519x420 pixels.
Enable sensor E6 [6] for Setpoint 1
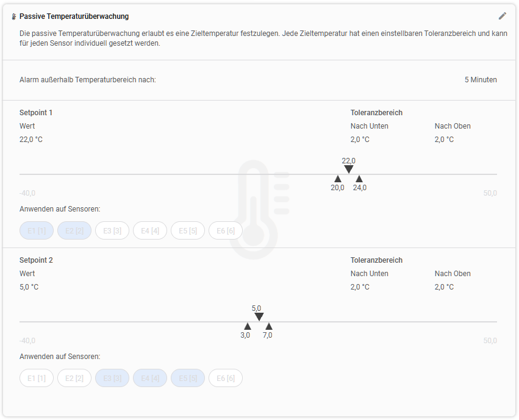226,230
